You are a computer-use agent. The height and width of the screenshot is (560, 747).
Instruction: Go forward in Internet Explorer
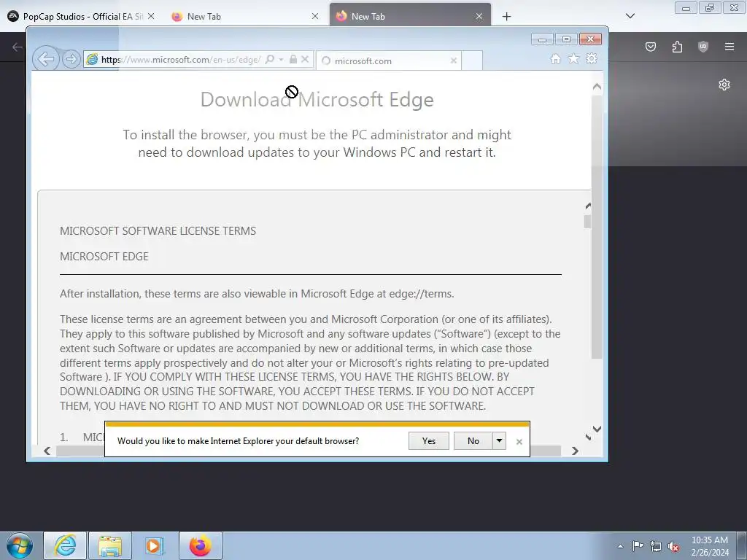click(x=71, y=60)
